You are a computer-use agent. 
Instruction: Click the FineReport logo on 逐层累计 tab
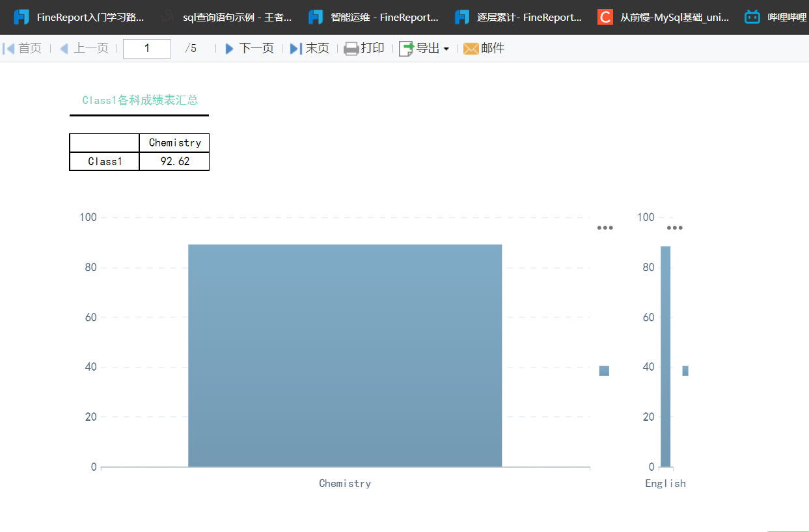pyautogui.click(x=462, y=17)
